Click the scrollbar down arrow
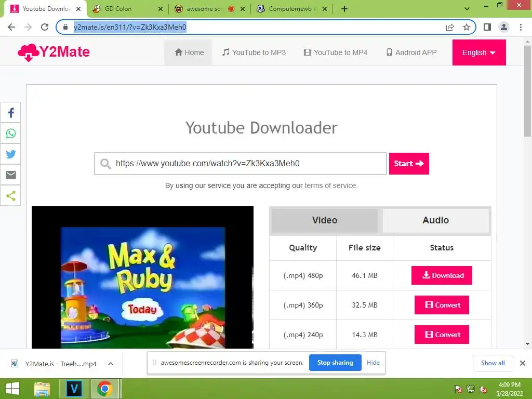The image size is (532, 399). click(527, 344)
